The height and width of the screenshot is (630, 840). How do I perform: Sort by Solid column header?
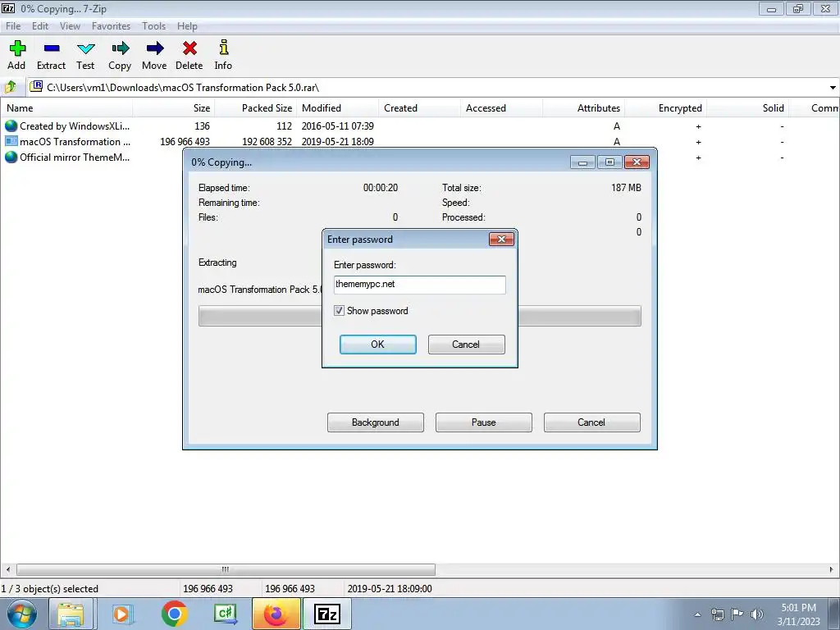pyautogui.click(x=747, y=108)
